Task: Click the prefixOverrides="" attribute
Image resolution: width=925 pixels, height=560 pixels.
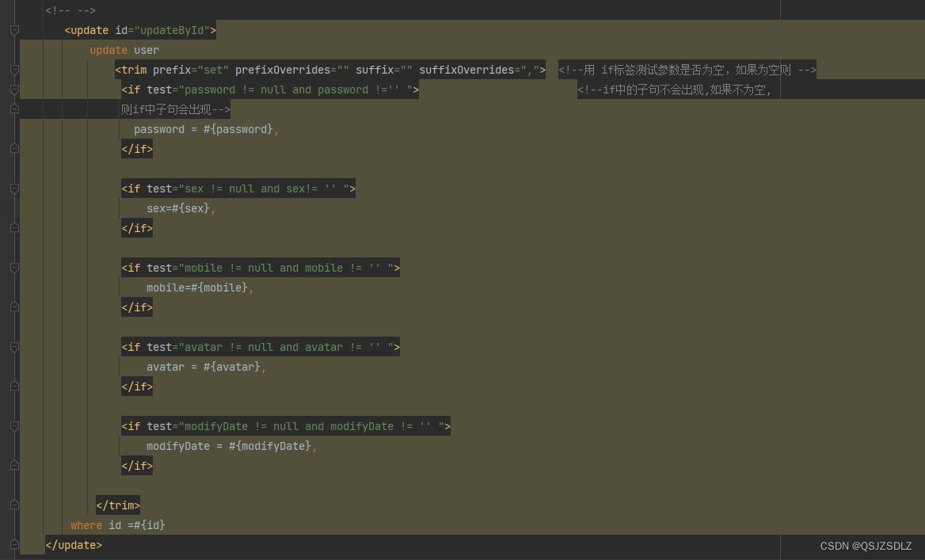Action: coord(292,70)
